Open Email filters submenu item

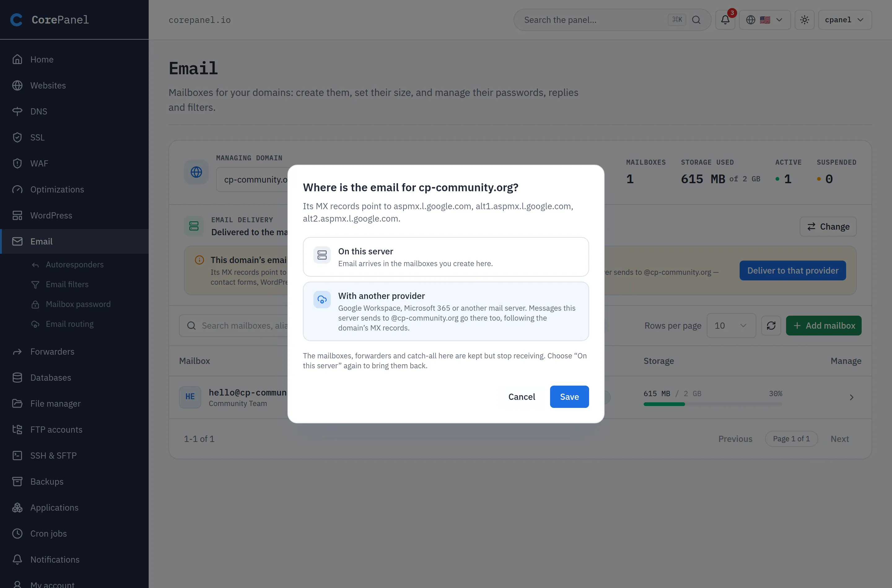click(67, 285)
